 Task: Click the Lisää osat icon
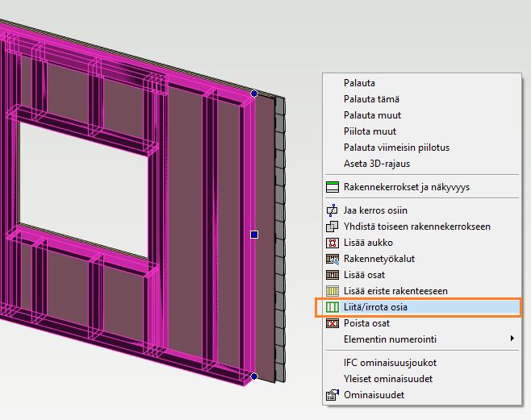pos(332,275)
